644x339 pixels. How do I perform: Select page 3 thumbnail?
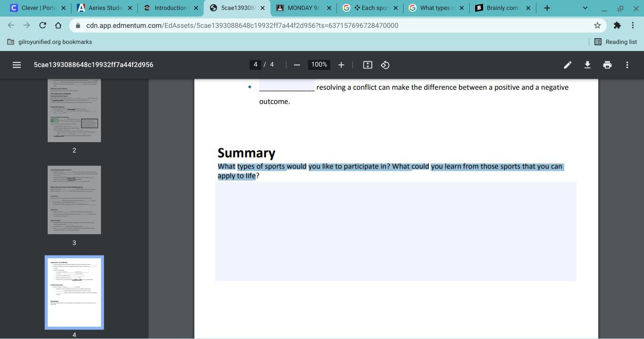coord(74,200)
